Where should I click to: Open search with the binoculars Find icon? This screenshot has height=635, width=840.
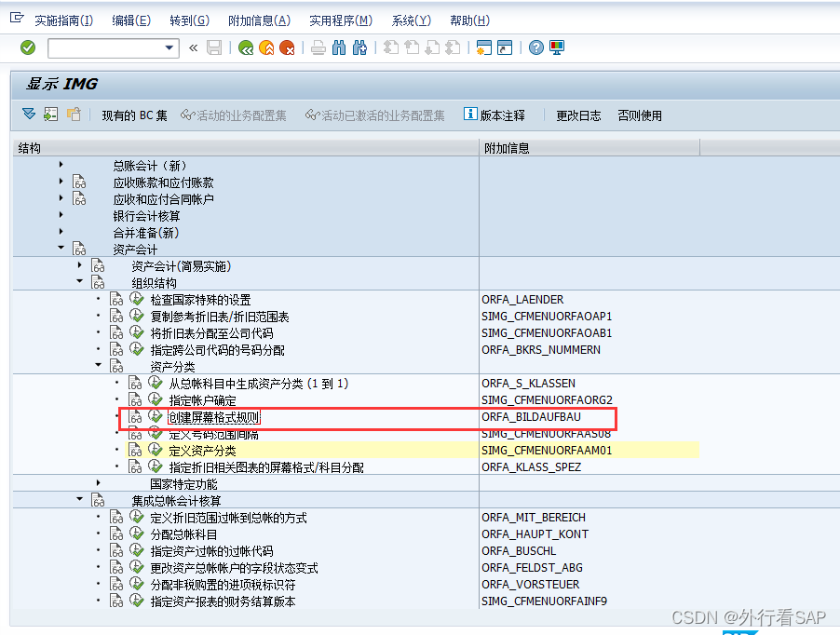[339, 47]
